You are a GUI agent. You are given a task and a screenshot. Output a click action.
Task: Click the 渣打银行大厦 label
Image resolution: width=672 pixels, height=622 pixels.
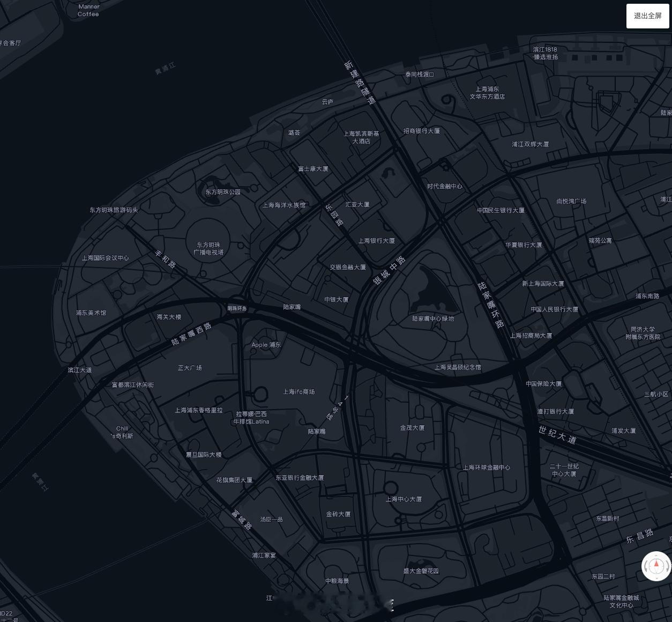tap(556, 411)
